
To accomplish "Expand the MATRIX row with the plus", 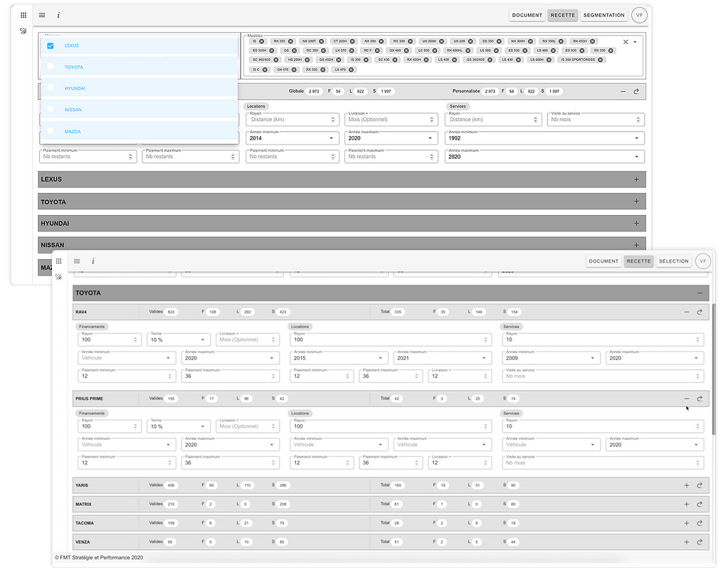I will [686, 505].
